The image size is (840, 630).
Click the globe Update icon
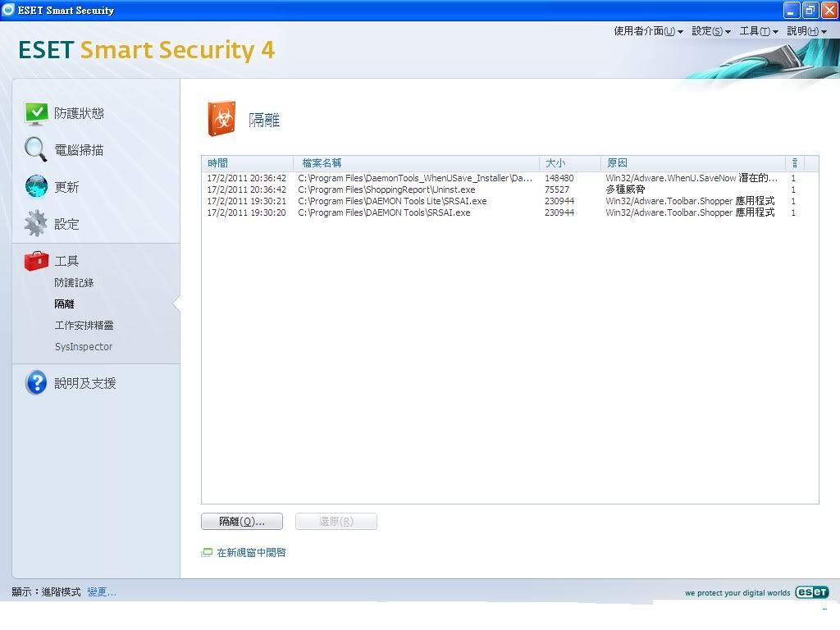(36, 187)
